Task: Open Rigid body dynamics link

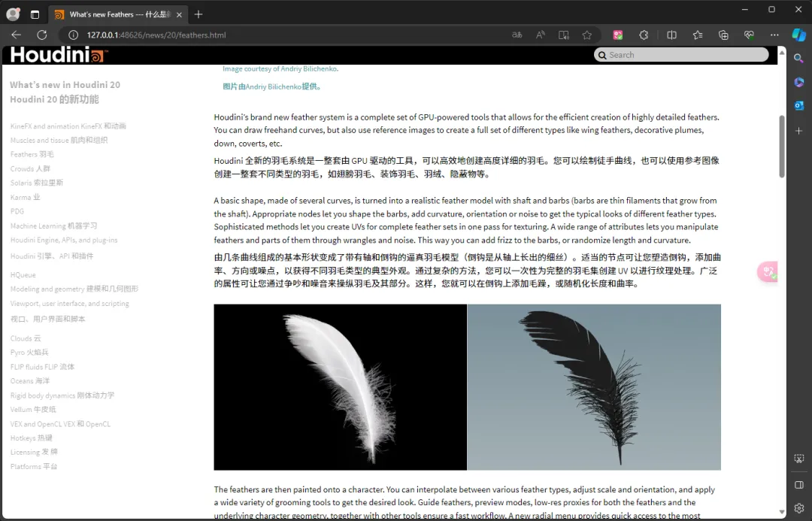Action: [62, 395]
